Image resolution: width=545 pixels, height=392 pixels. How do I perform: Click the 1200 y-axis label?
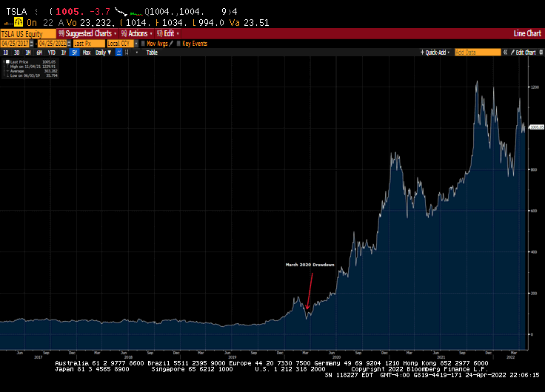coord(535,87)
